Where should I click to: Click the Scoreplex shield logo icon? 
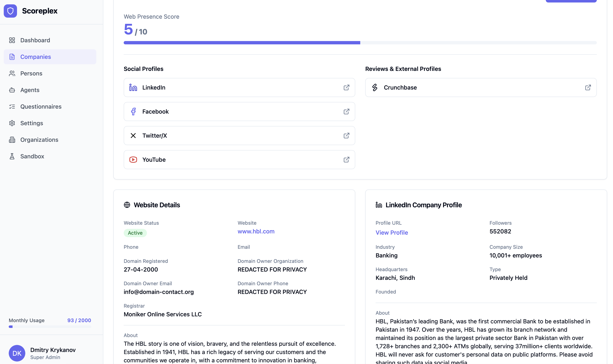pos(10,11)
